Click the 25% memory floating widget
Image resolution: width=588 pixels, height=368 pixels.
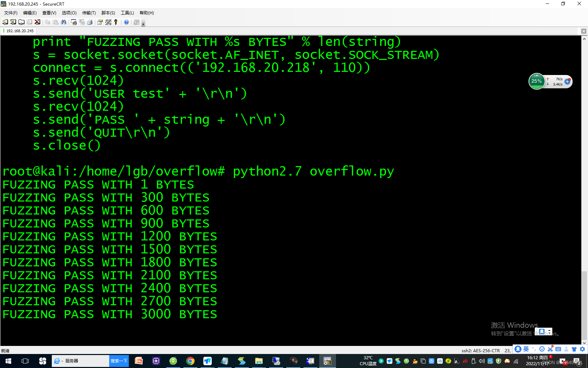pyautogui.click(x=537, y=81)
